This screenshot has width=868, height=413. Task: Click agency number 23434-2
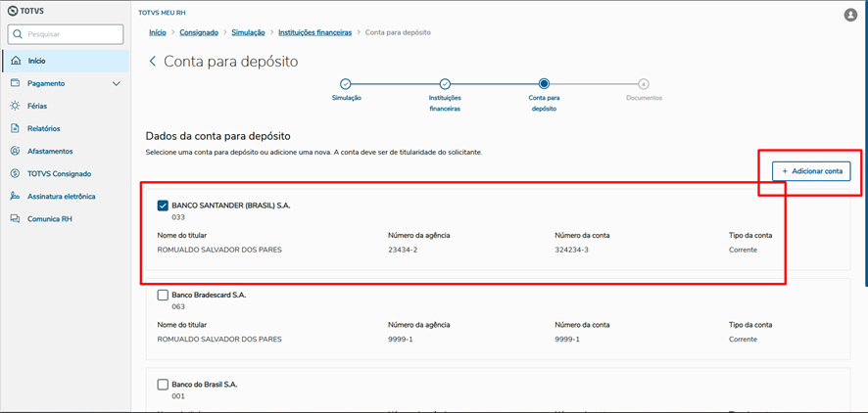tap(401, 250)
